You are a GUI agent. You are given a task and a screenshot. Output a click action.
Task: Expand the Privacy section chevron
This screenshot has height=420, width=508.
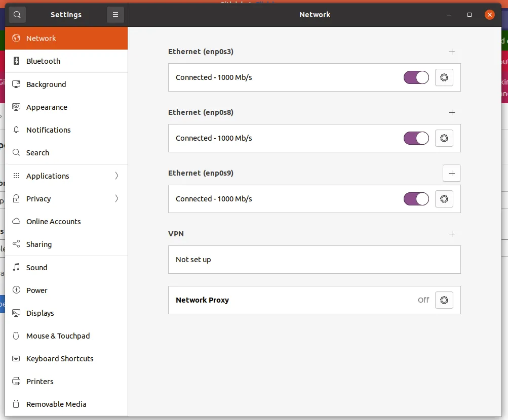point(116,199)
